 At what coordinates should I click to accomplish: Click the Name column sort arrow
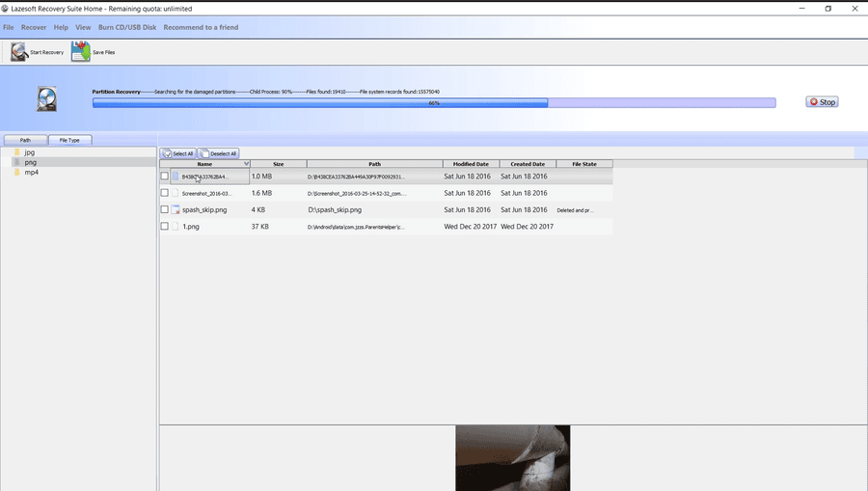246,164
